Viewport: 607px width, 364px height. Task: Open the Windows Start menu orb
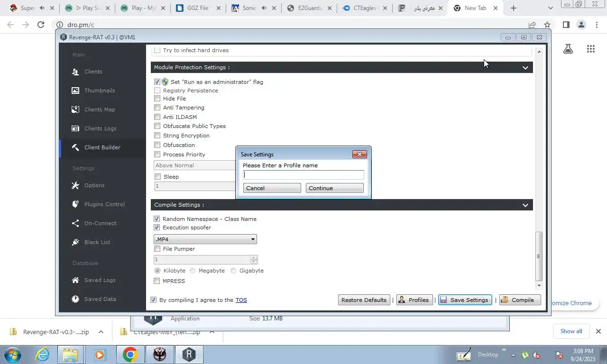pos(12,355)
